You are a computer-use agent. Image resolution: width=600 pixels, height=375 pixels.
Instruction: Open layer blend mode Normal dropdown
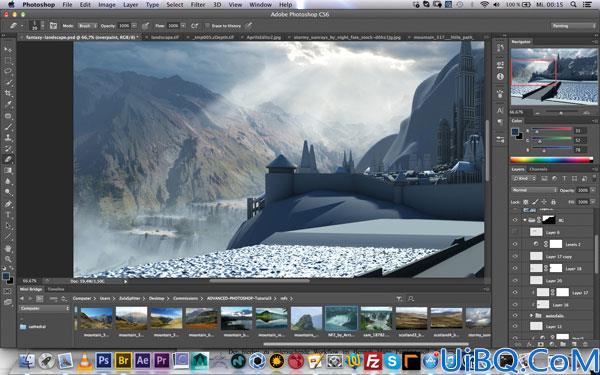click(x=534, y=190)
